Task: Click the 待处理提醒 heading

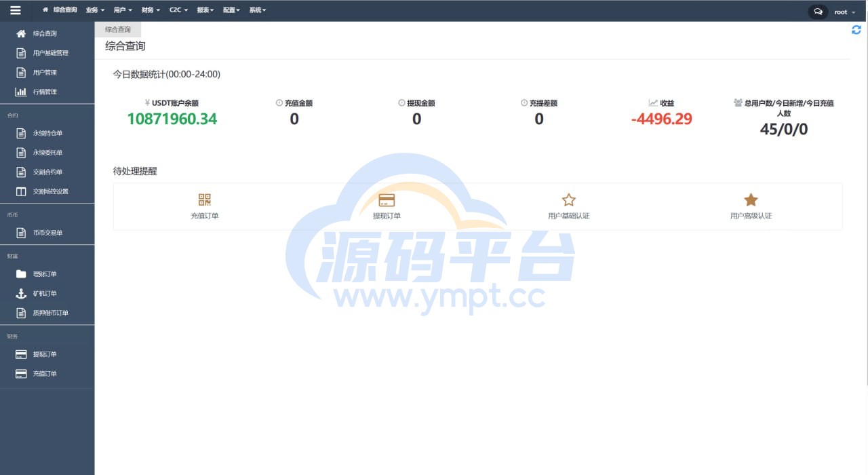Action: coord(135,171)
